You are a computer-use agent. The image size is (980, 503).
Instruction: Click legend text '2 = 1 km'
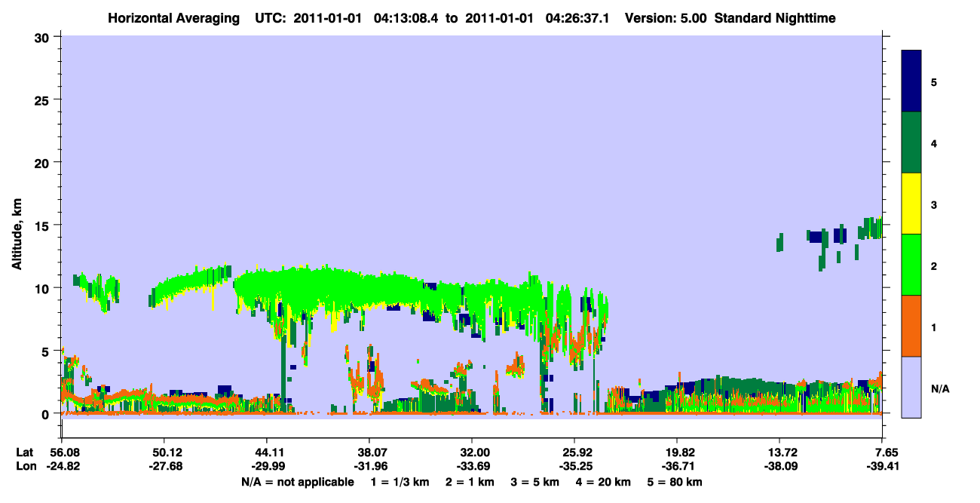471,482
